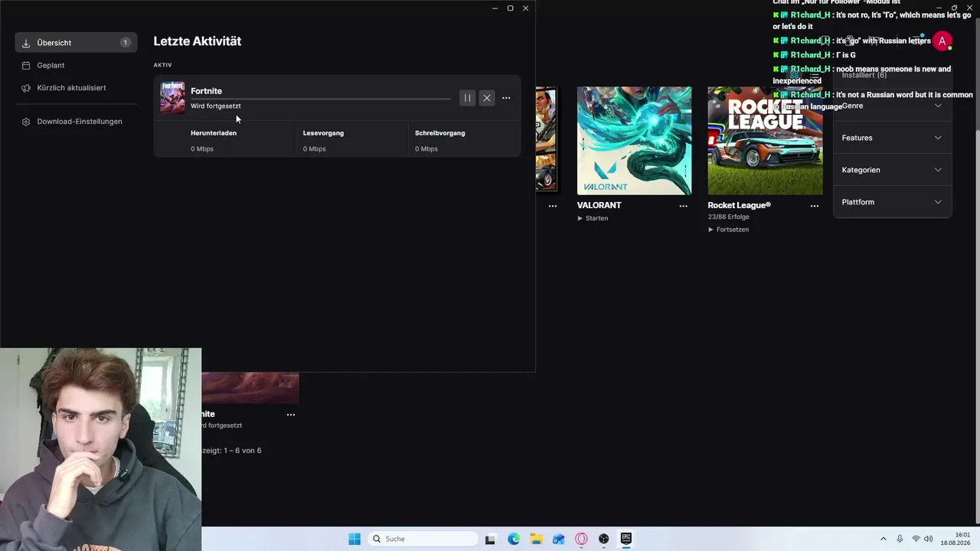Click the megaphone icon beside Kürzlich aktualisiert
Screen dimensions: 980x551
point(26,87)
